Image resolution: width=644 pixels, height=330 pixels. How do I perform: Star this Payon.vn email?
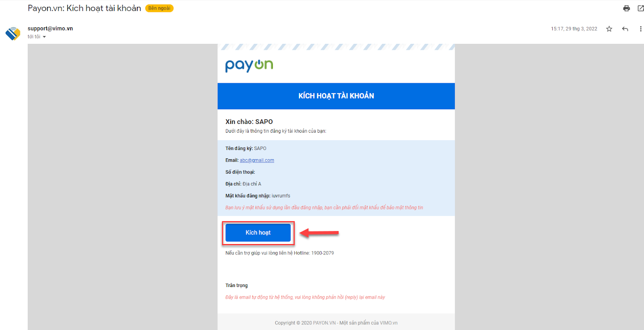[x=609, y=29]
